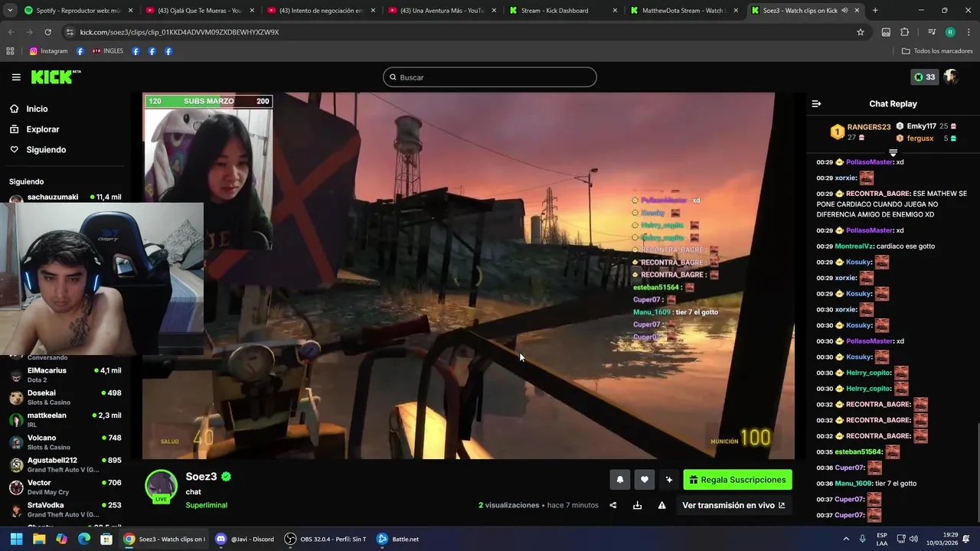Expand the gifters leaderboard arrow
The image size is (980, 551).
[x=893, y=153]
